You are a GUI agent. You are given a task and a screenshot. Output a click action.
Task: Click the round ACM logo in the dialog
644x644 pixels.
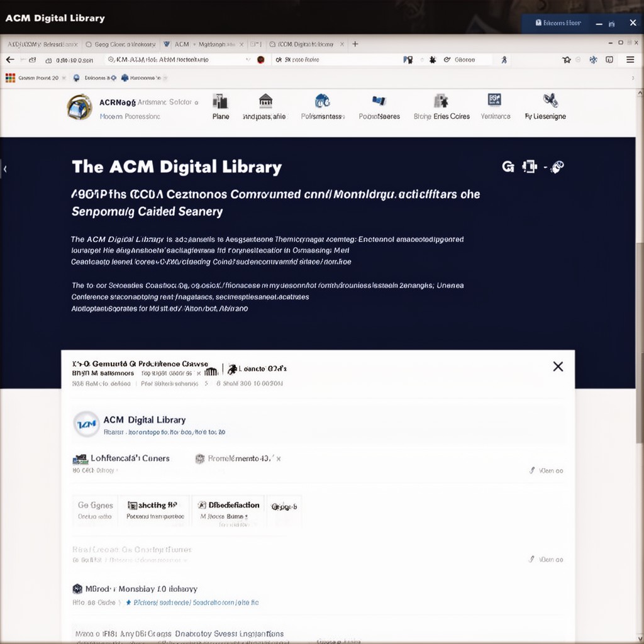[x=86, y=424]
